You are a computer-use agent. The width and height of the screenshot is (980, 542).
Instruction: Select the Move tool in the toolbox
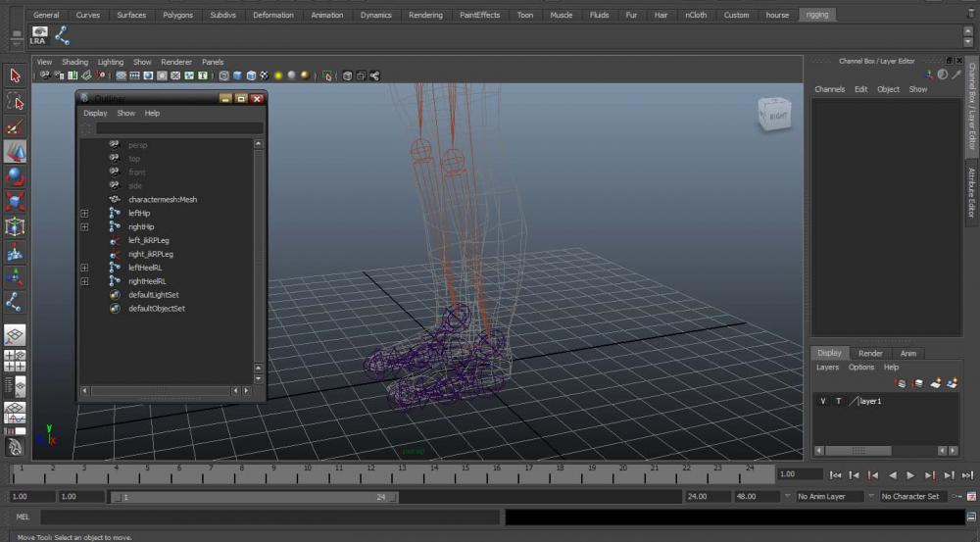pyautogui.click(x=15, y=151)
